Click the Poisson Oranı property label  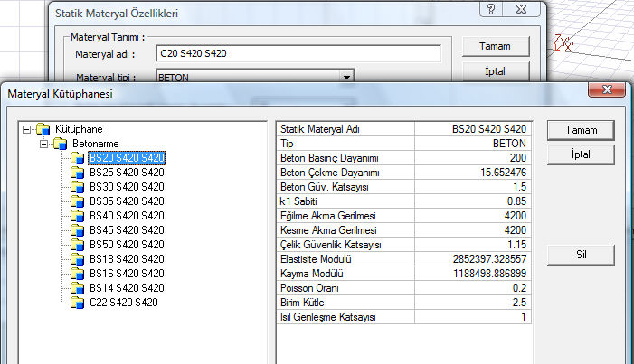coord(309,288)
